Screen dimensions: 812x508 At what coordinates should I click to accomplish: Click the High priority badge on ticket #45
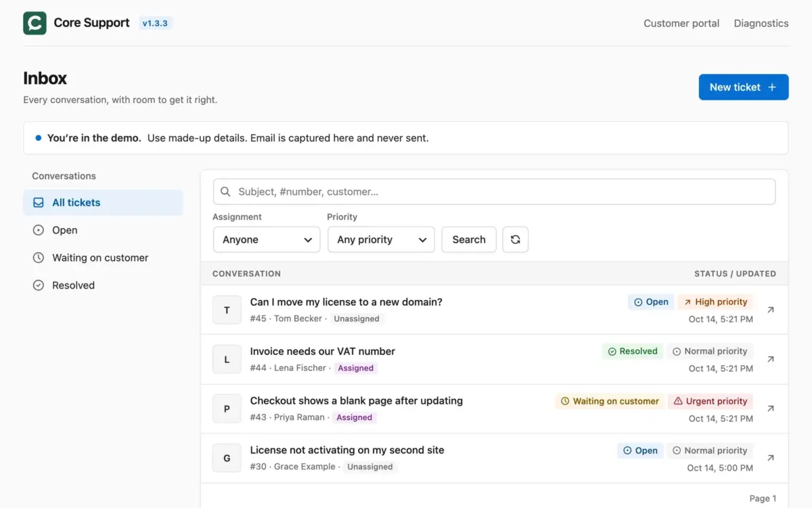pyautogui.click(x=715, y=302)
